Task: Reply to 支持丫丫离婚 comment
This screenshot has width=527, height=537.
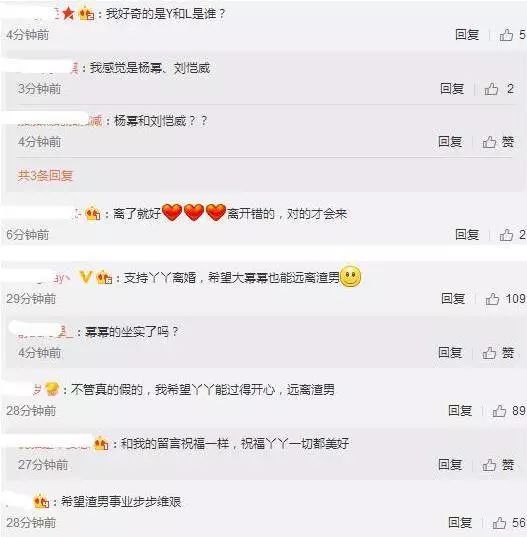Action: [x=453, y=299]
